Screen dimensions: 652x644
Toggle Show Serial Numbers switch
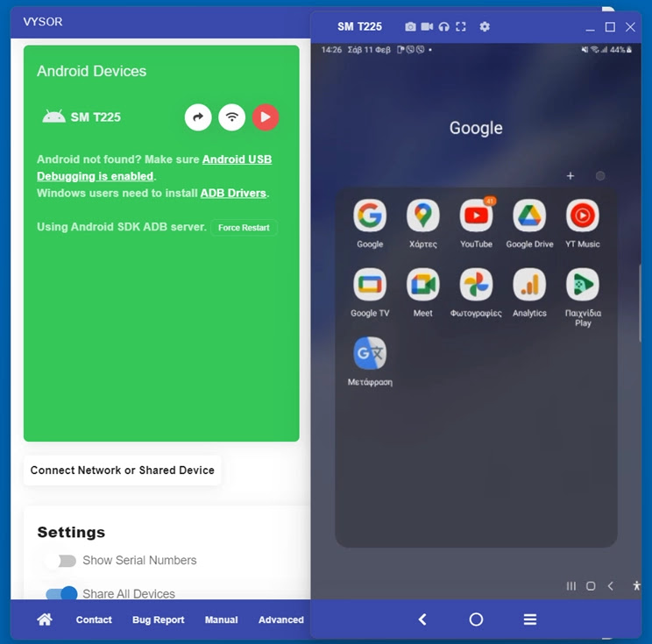62,561
